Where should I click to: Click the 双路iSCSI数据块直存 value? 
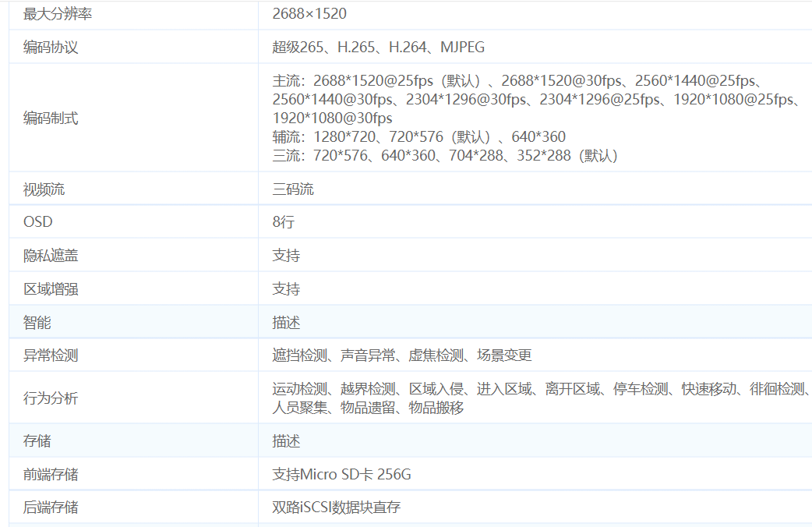click(x=336, y=508)
